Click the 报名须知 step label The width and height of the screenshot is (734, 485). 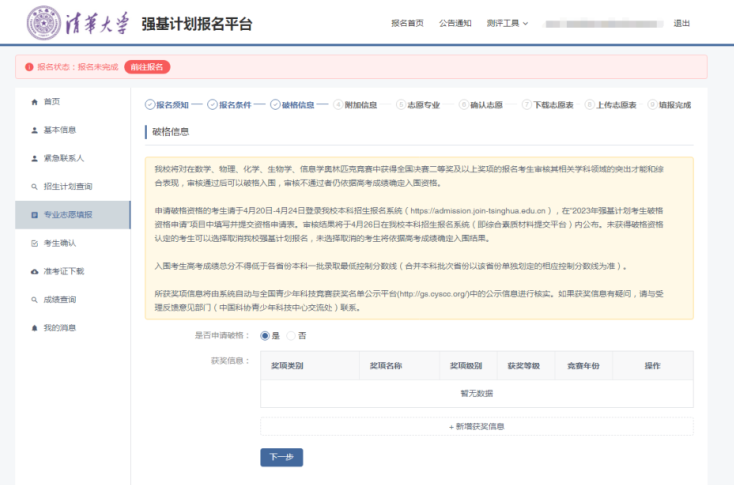[x=173, y=105]
